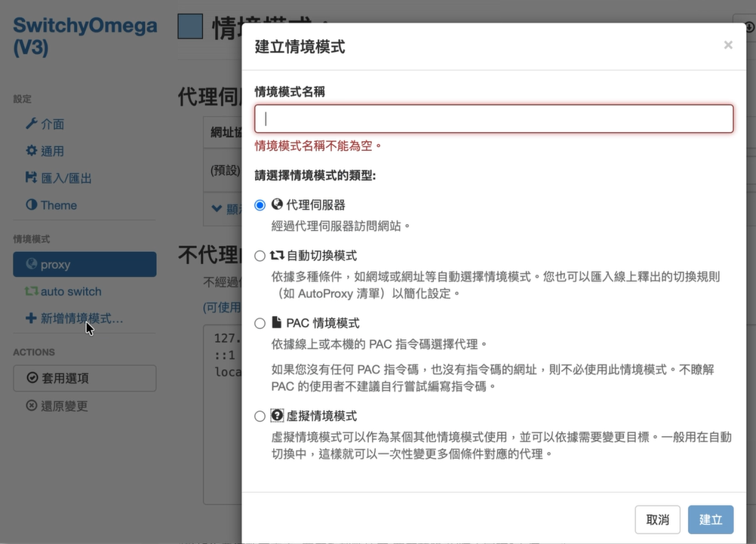This screenshot has height=544, width=756.
Task: Click the bypass list text area
Action: [223, 415]
